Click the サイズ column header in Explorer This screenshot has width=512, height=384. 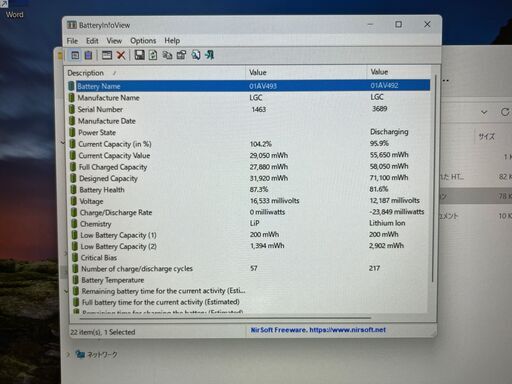pyautogui.click(x=487, y=136)
